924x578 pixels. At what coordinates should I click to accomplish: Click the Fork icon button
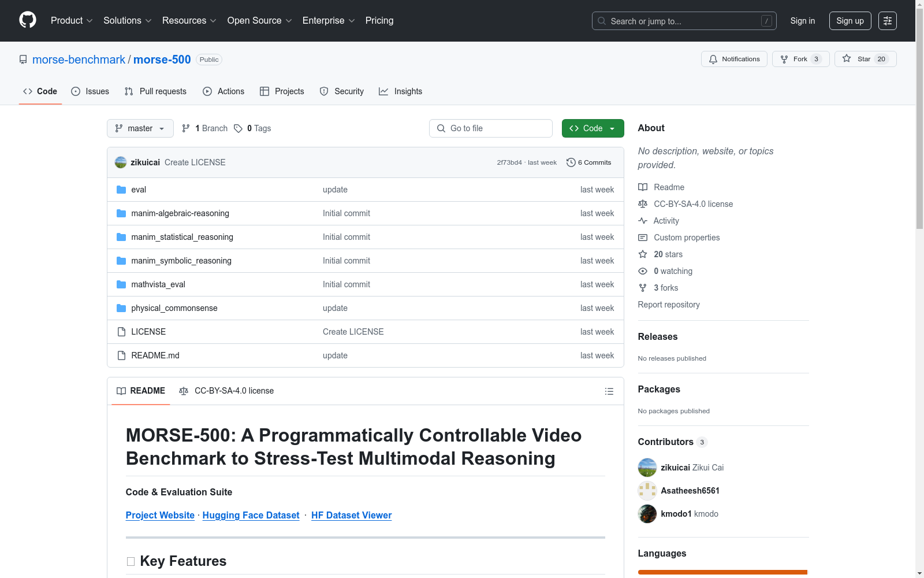[784, 59]
